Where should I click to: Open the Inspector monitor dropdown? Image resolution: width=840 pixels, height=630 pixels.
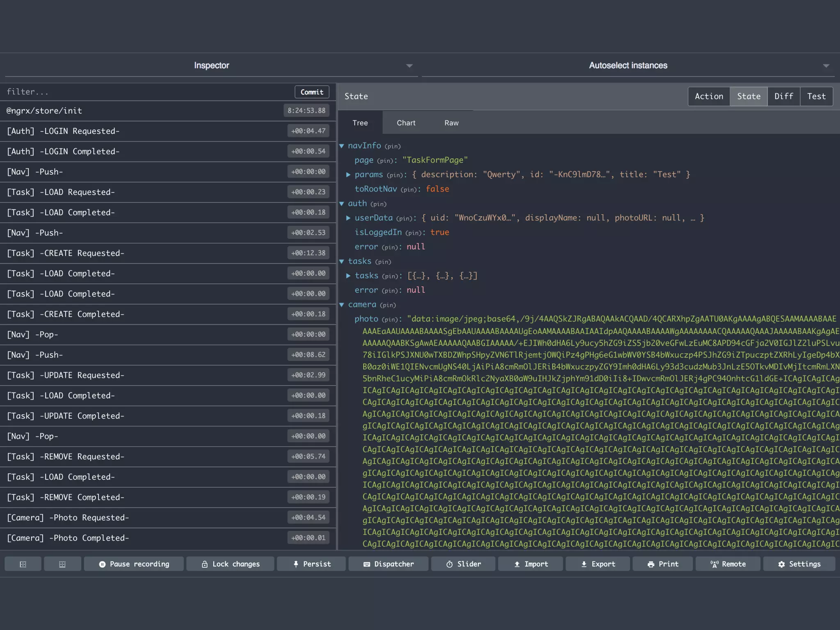click(211, 66)
